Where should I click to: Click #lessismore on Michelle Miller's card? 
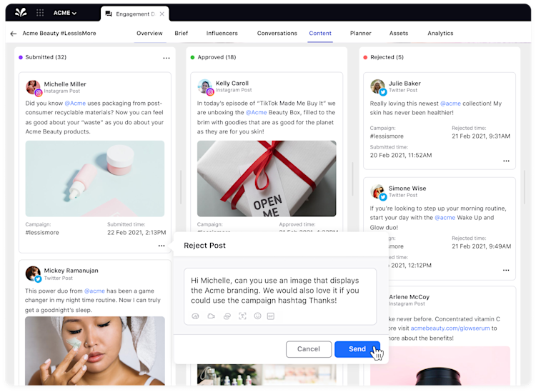point(42,233)
